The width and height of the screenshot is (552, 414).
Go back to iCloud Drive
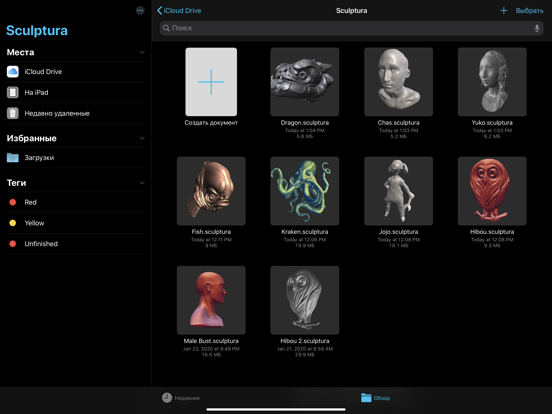point(179,11)
